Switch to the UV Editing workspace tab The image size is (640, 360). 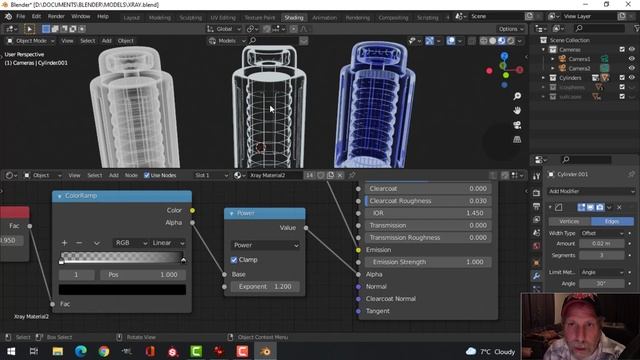[223, 18]
